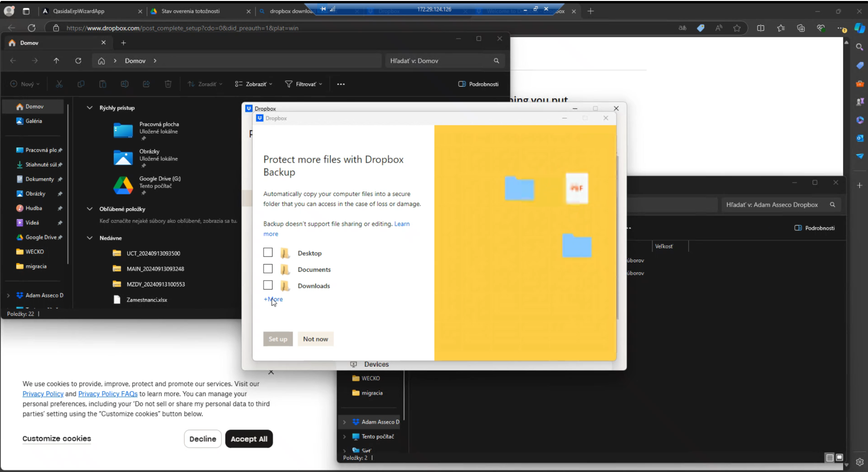Click search field Hľadať v: Adam Asseco Dropbox
The width and height of the screenshot is (868, 472).
coord(780,204)
